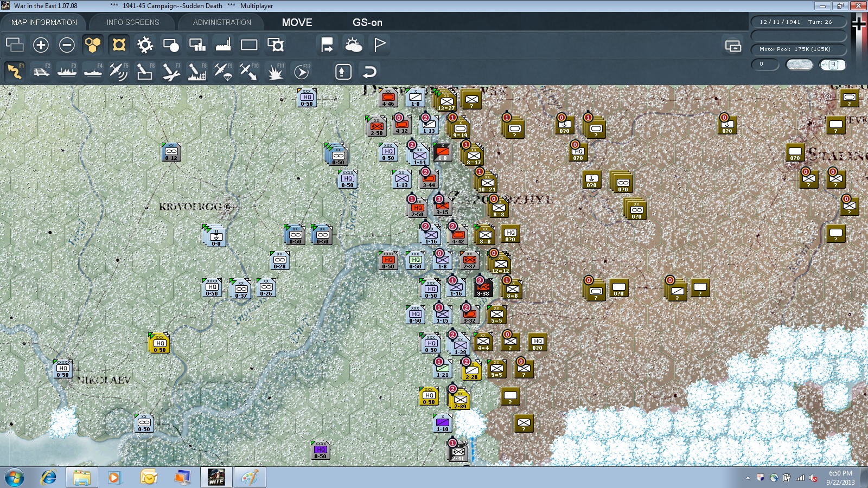Select air transport paradrop mode F9
This screenshot has height=488, width=868.
(223, 72)
